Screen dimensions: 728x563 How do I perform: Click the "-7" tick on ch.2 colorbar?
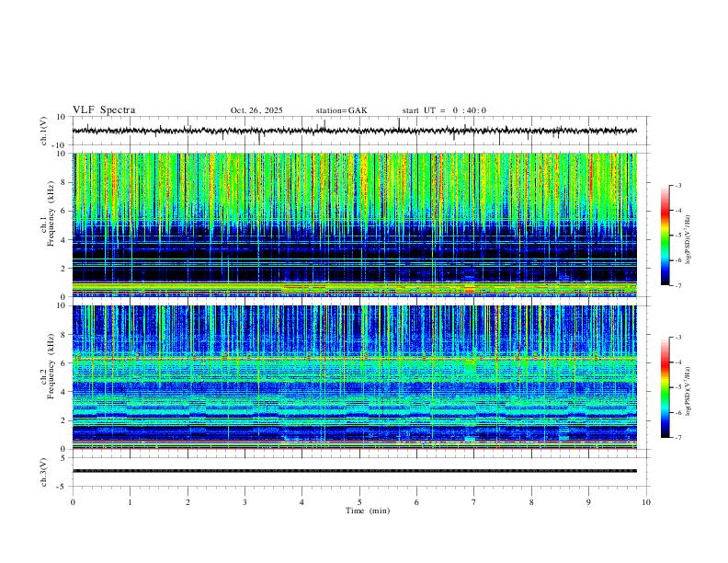pos(677,438)
